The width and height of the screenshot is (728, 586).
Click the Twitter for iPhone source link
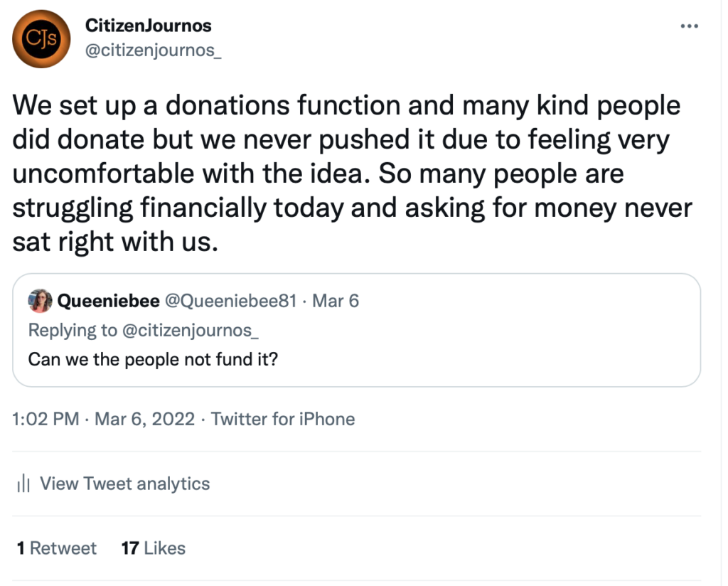(283, 419)
